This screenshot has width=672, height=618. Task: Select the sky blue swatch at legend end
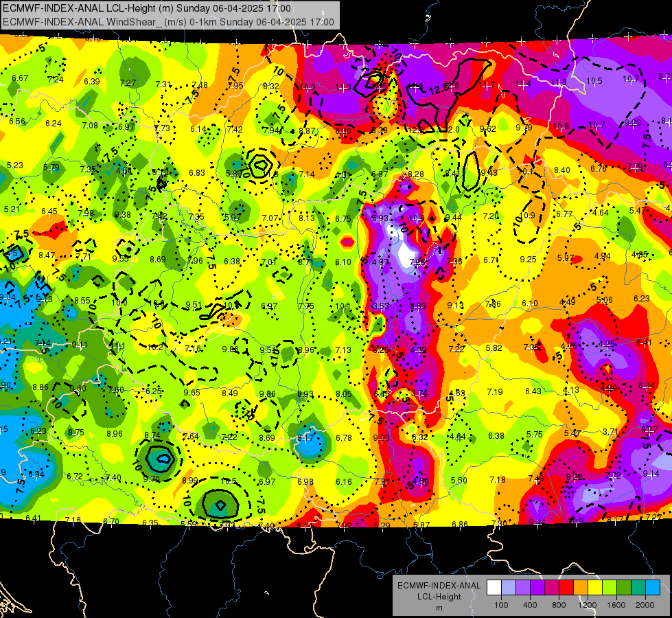click(x=653, y=588)
